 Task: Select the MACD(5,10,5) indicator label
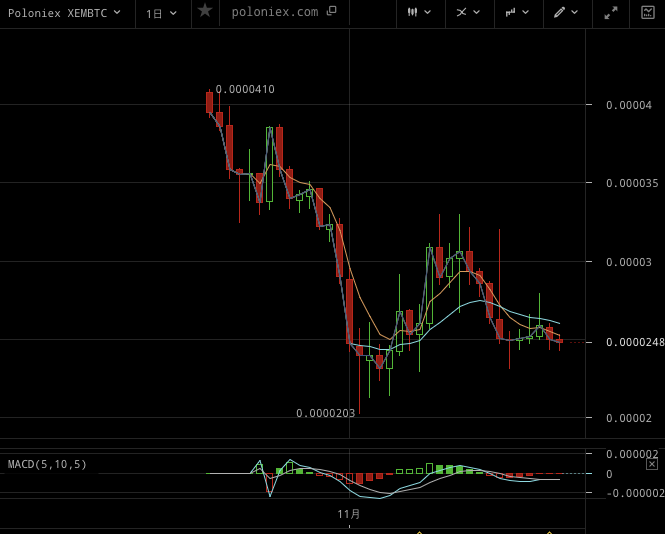(47, 464)
